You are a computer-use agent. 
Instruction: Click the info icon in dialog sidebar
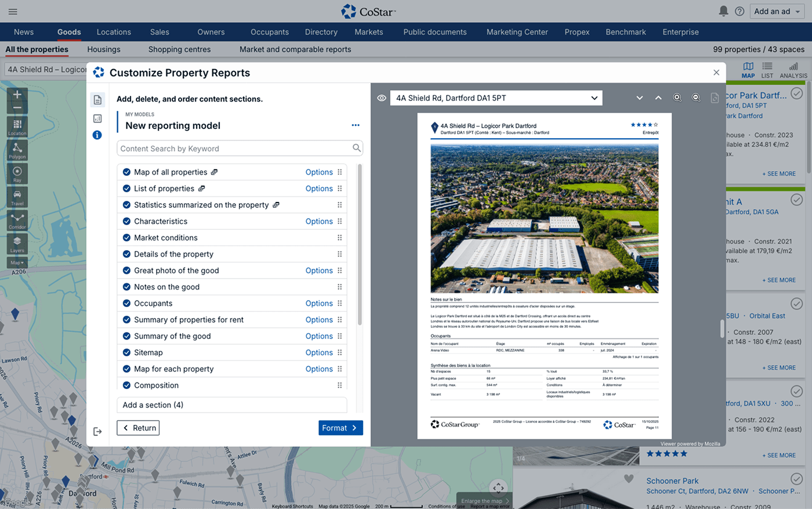tap(97, 135)
